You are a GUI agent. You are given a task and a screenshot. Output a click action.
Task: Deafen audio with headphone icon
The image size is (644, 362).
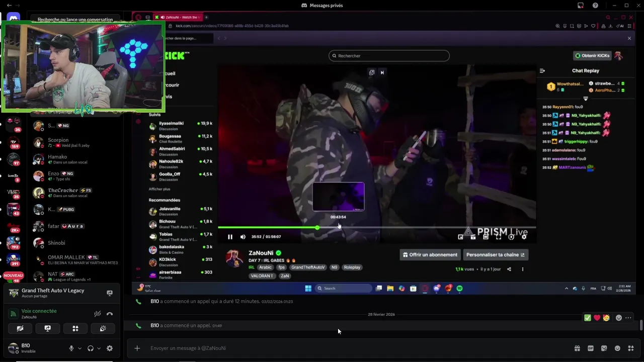tap(91, 348)
